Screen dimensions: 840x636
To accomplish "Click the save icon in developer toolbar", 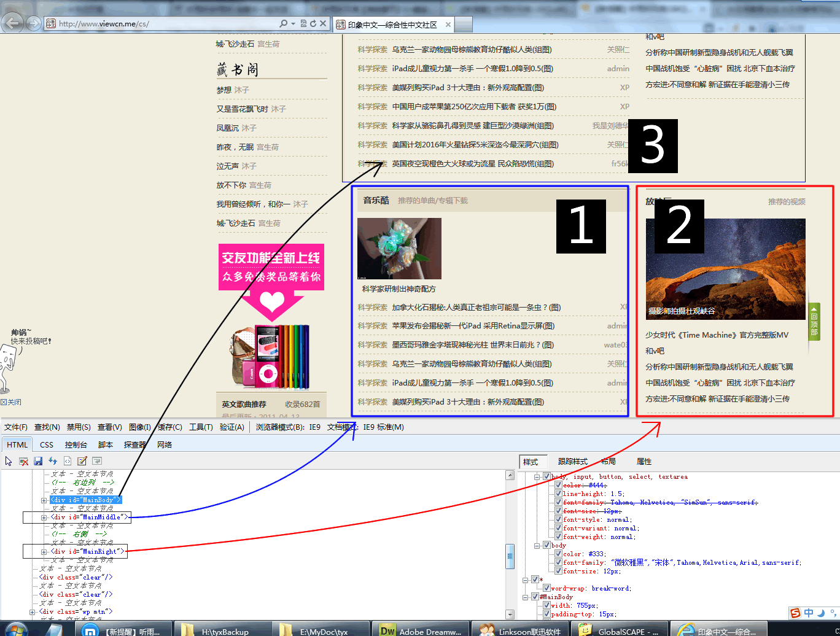I will click(38, 461).
